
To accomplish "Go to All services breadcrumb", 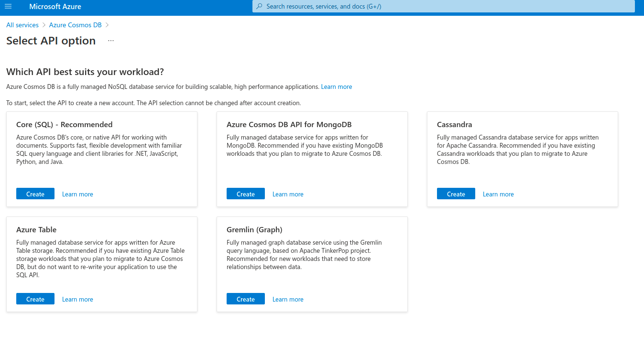I will [22, 25].
